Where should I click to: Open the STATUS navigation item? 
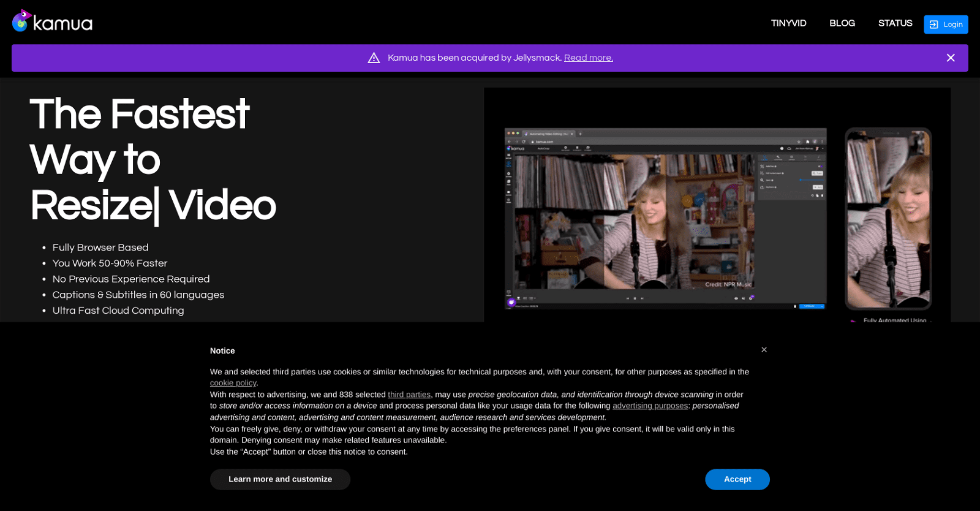tap(895, 23)
